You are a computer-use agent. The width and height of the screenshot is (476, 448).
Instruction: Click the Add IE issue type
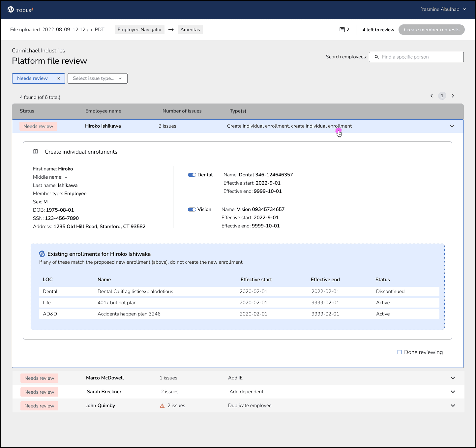click(x=235, y=378)
